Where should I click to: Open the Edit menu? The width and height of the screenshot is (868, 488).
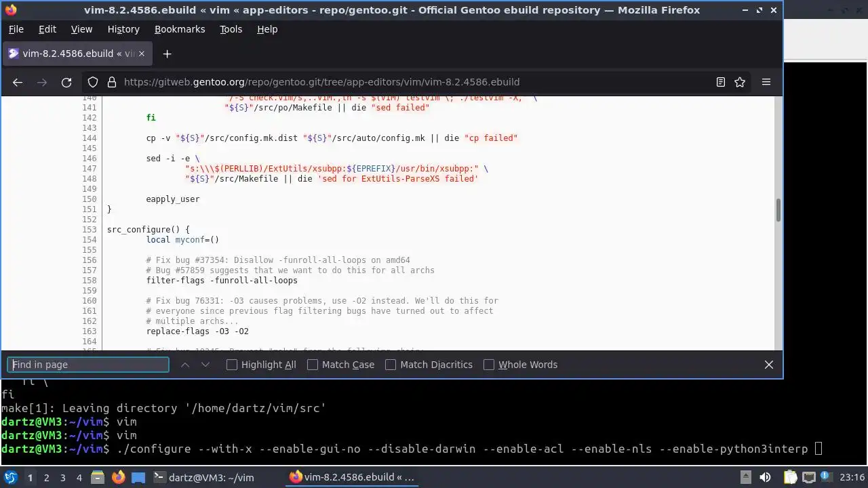47,29
